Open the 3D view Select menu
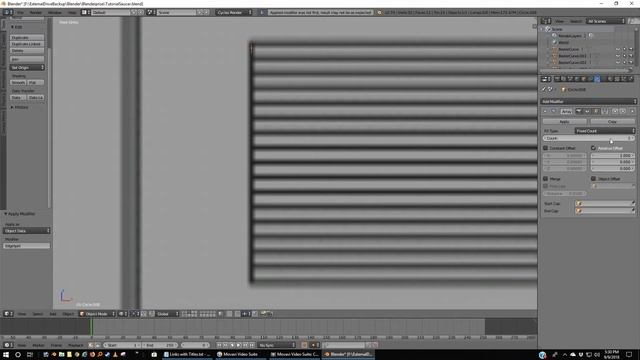Image resolution: width=640 pixels, height=360 pixels. click(x=38, y=314)
